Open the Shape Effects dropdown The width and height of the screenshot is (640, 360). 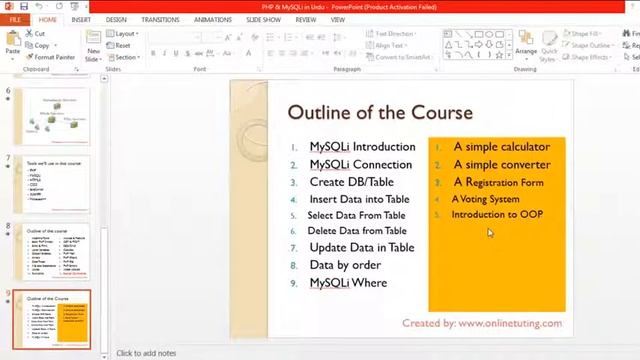pyautogui.click(x=587, y=57)
